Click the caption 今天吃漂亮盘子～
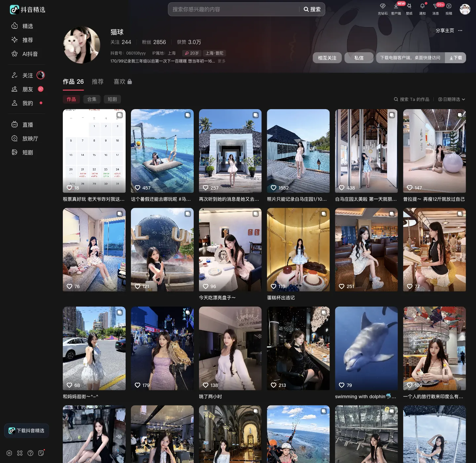476x463 pixels. [217, 298]
